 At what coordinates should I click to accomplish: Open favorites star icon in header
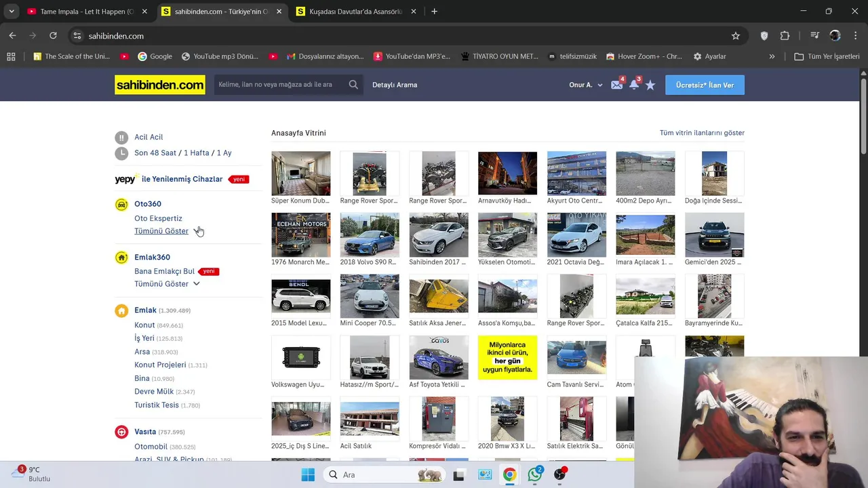pyautogui.click(x=650, y=85)
